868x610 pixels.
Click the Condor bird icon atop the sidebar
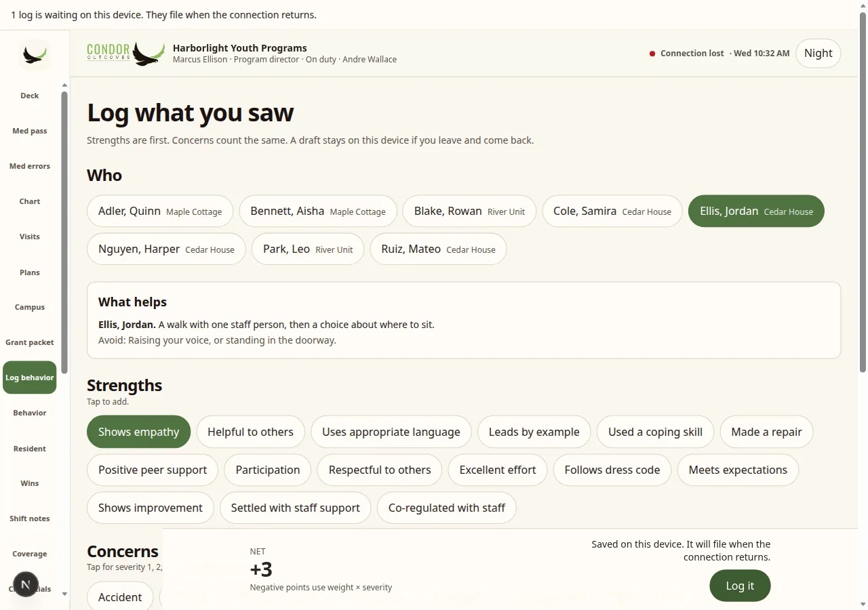tap(35, 54)
